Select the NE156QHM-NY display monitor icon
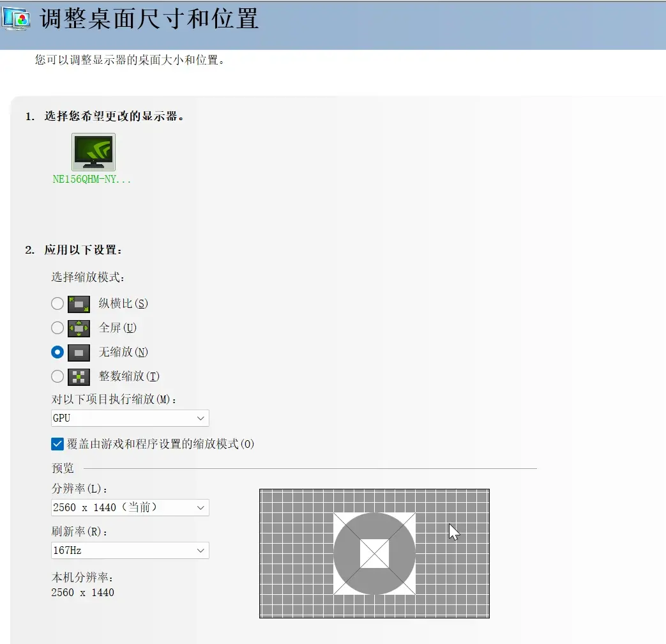Screen dimensions: 666x644 point(93,152)
